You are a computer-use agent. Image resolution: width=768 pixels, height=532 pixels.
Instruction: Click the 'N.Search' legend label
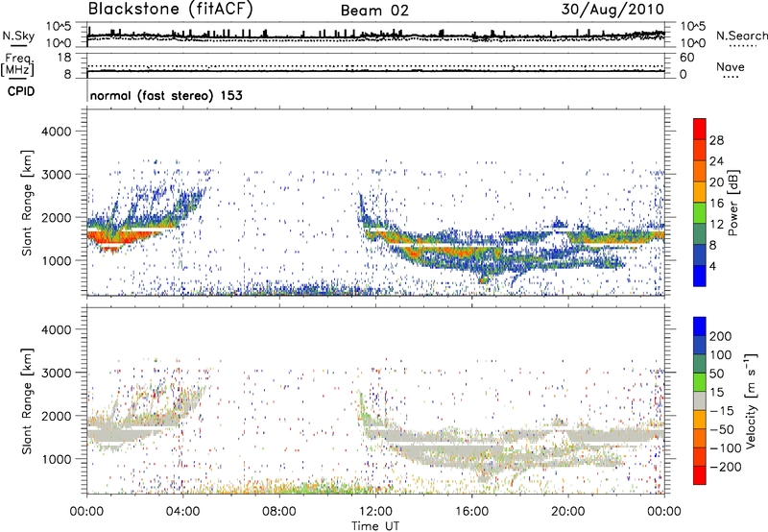741,36
